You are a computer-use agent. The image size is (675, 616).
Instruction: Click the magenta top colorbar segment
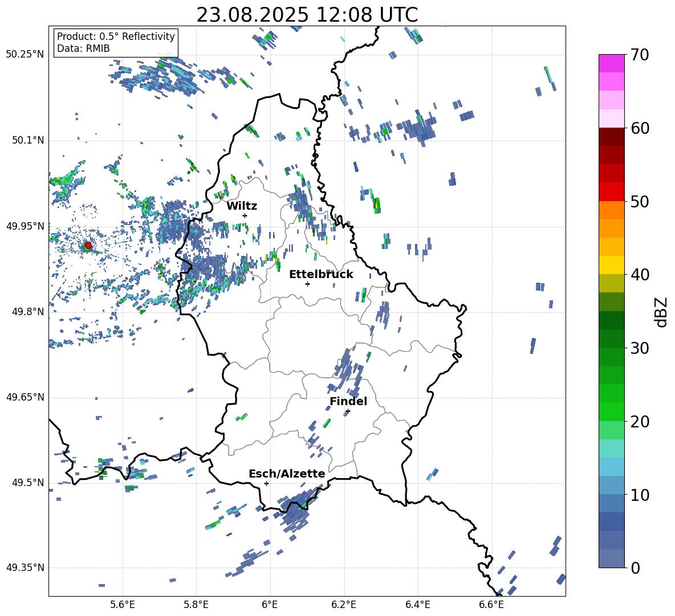coord(612,64)
